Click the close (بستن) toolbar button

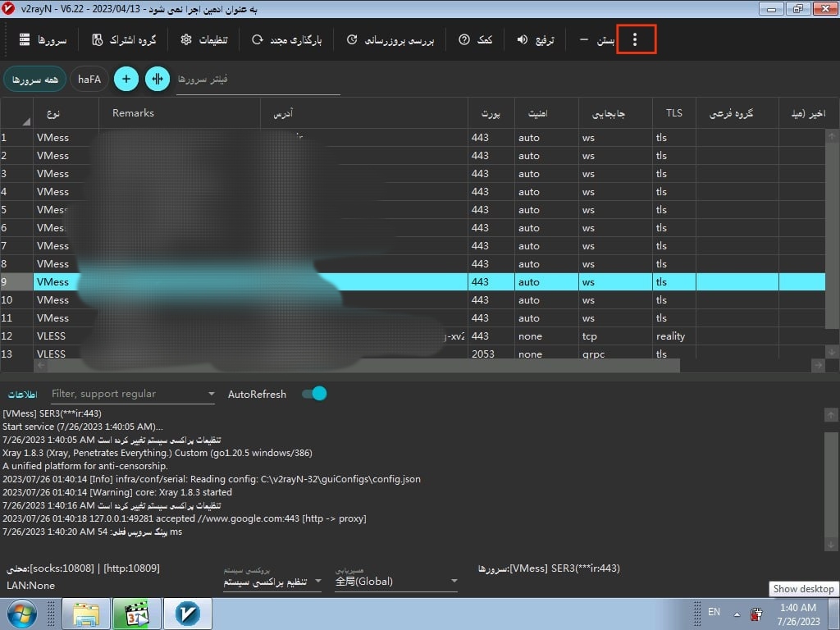(597, 39)
